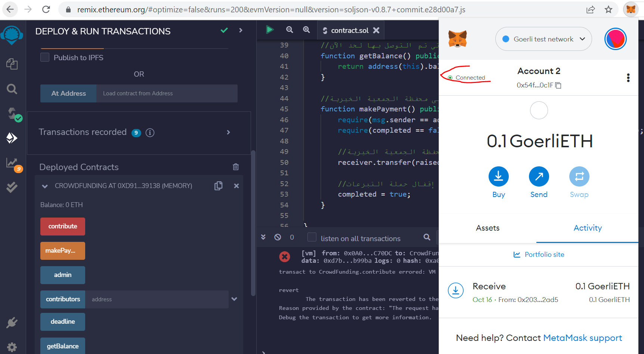Open the Solidity static analysis sidebar icon
This screenshot has width=644, height=354.
(x=14, y=164)
